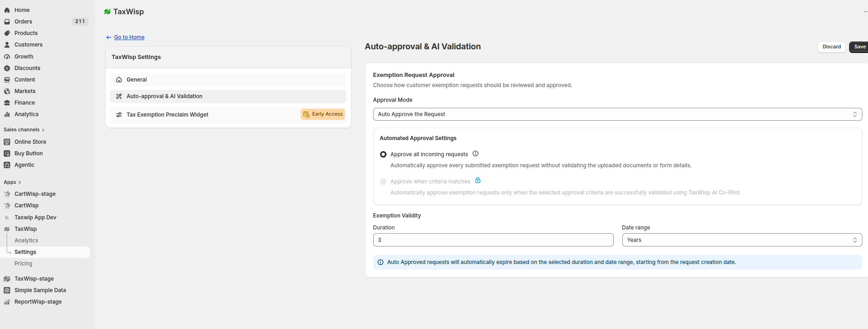The width and height of the screenshot is (868, 329).
Task: Open Tax Exemption Preclaim Widget settings
Action: point(228,115)
